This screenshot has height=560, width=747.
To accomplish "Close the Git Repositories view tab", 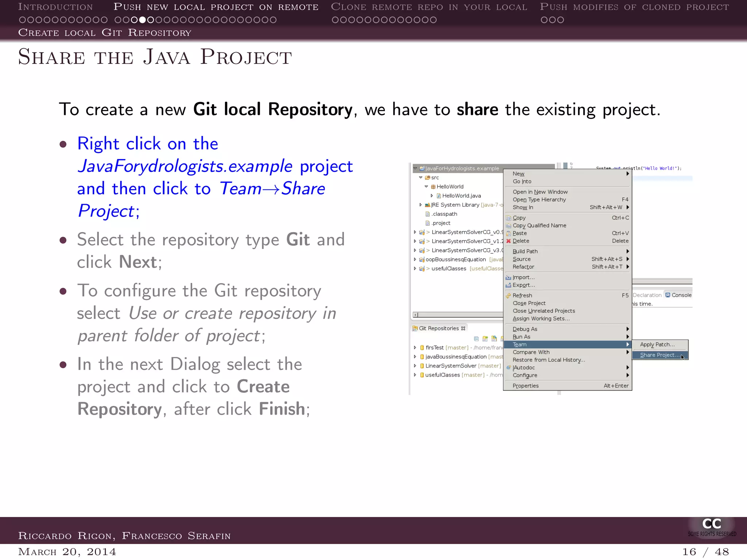I will pos(463,328).
